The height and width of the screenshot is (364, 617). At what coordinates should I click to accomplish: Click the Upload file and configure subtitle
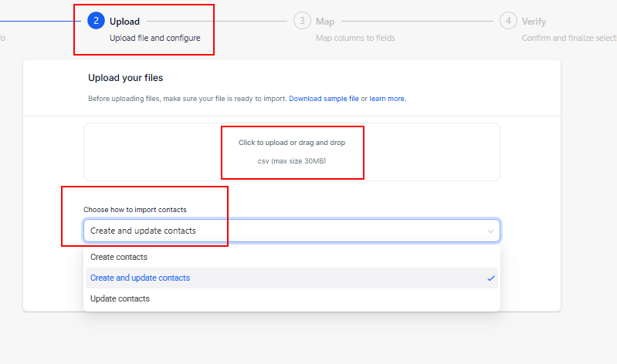point(155,38)
